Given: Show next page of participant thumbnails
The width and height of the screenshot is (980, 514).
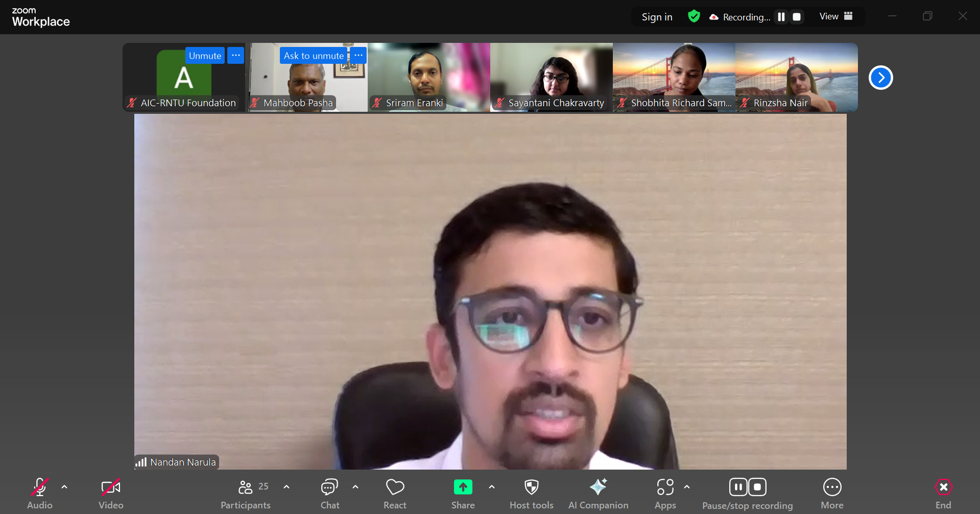Looking at the screenshot, I should click(880, 78).
